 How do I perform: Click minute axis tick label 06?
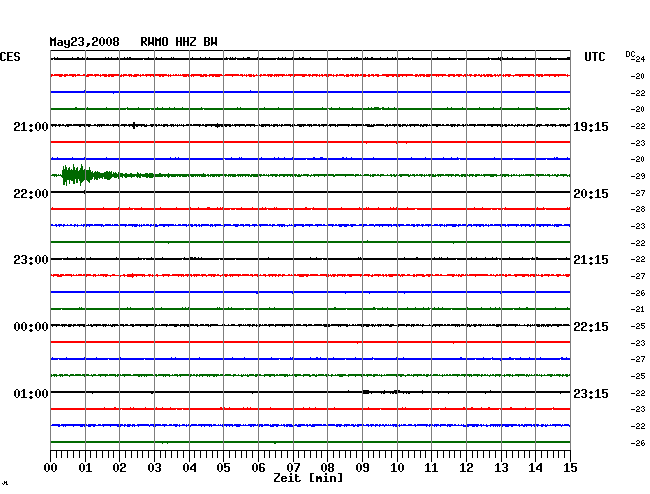click(258, 468)
